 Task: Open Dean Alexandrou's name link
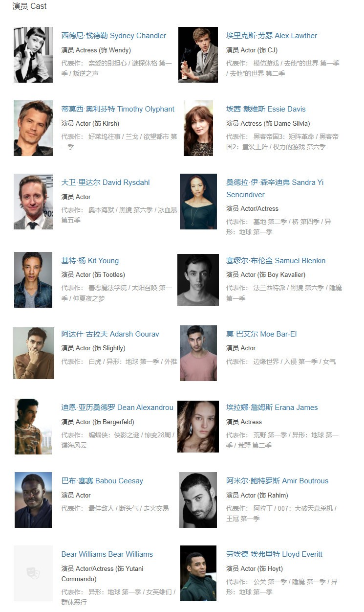point(117,408)
